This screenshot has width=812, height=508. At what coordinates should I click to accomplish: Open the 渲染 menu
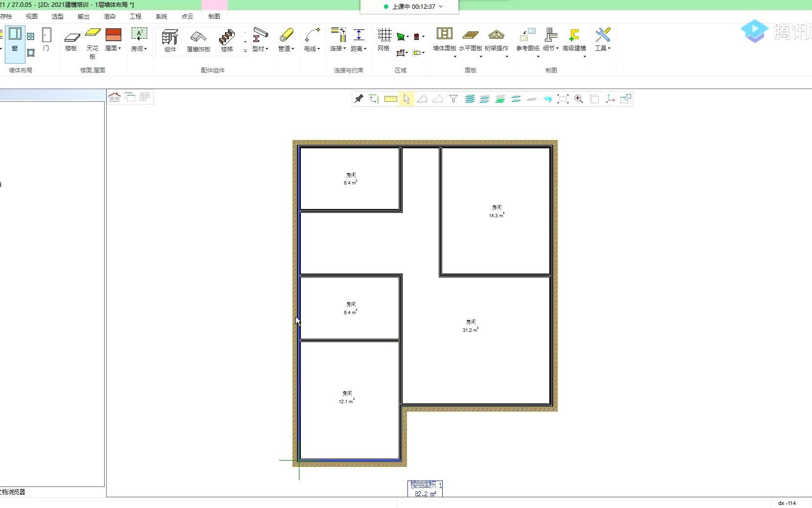click(x=109, y=16)
